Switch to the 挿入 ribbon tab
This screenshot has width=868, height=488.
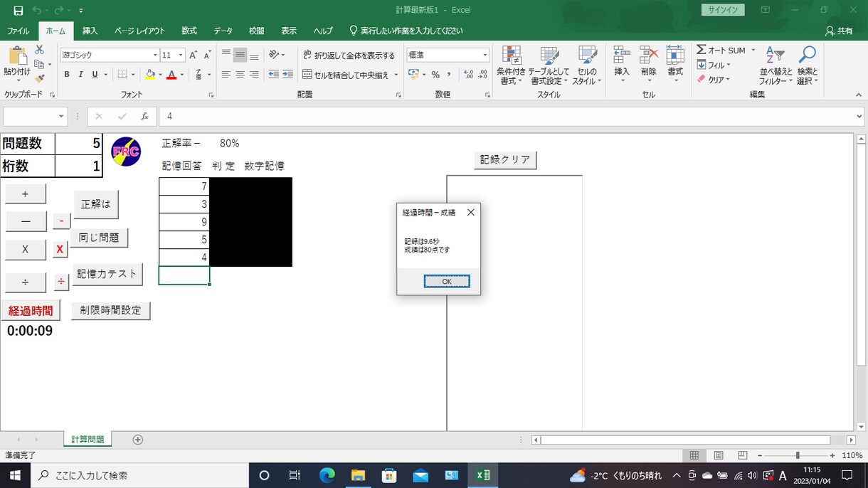tap(90, 31)
